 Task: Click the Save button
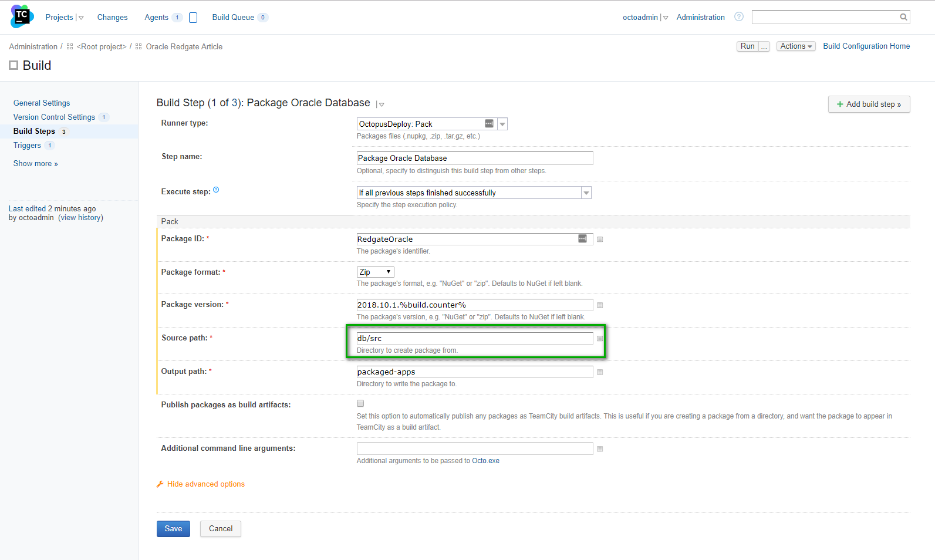coord(173,529)
